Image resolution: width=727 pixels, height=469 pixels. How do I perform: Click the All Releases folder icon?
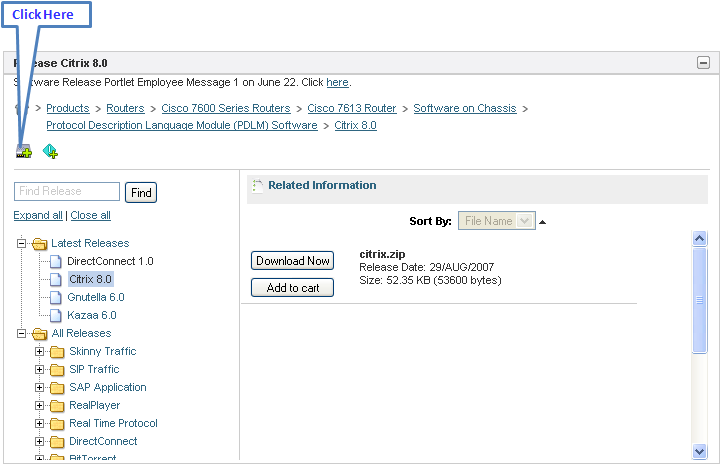40,334
